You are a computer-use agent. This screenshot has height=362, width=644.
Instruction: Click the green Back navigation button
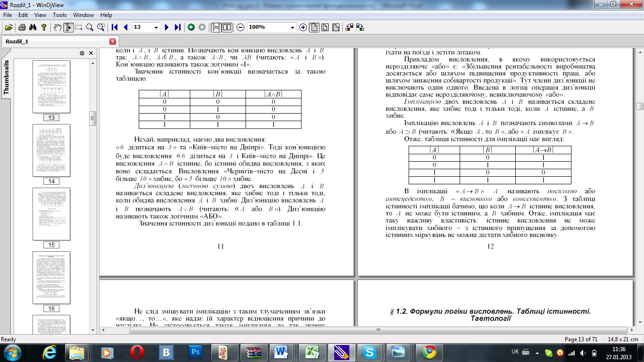191,27
